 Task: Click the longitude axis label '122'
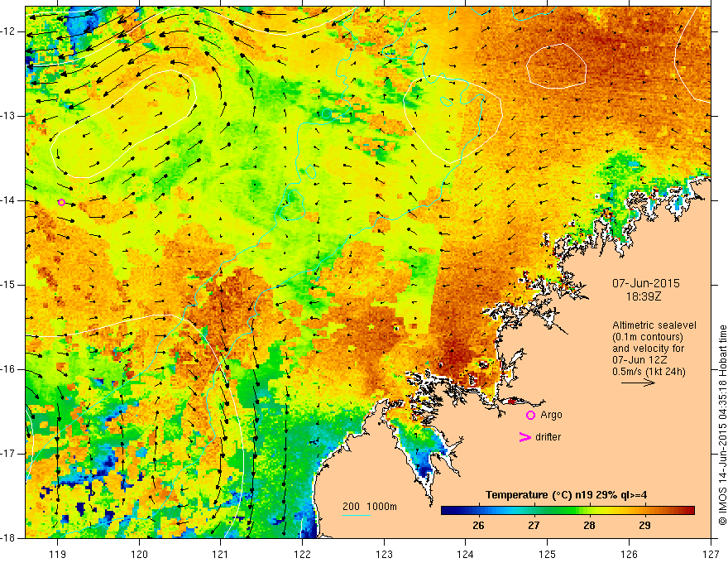(302, 554)
